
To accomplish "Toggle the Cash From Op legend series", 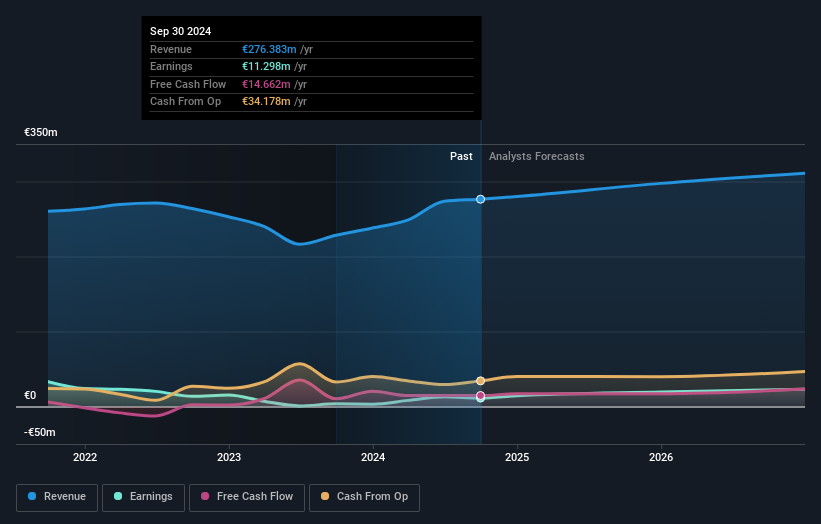I will click(364, 497).
